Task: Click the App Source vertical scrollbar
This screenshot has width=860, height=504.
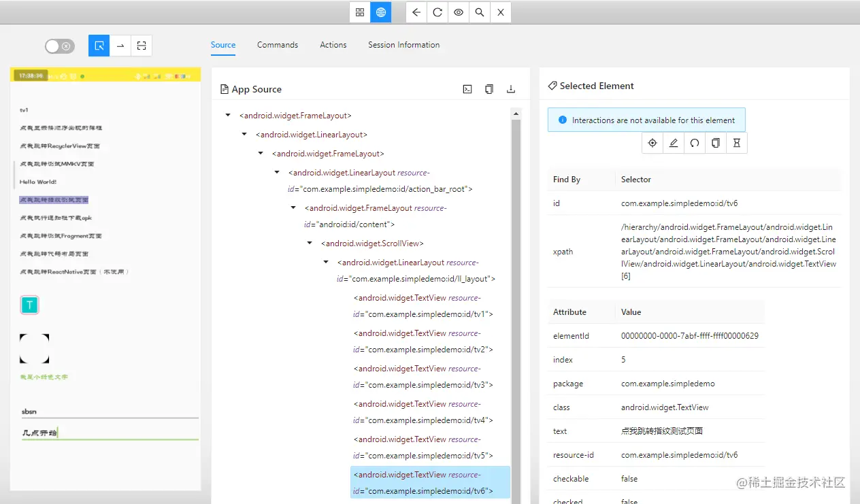Action: coord(516,312)
